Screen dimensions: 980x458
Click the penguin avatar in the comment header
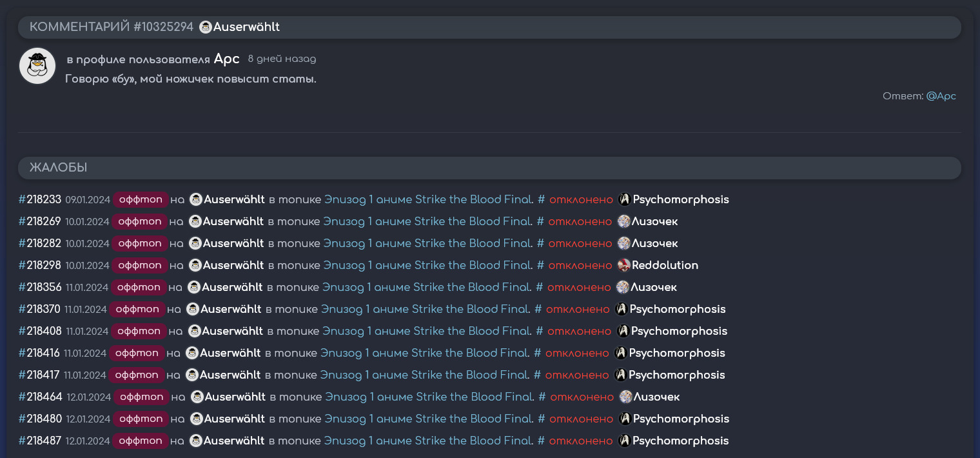tap(205, 27)
